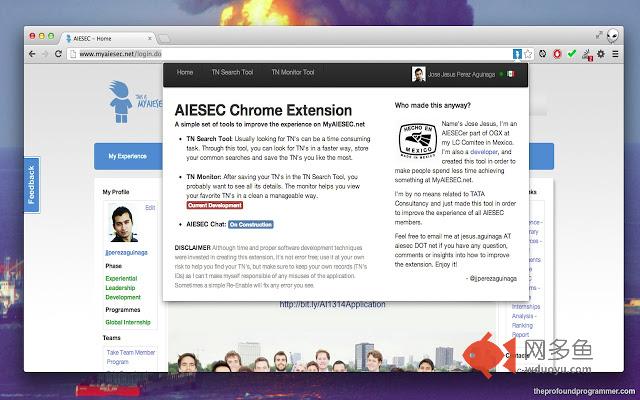The image size is (640, 400).
Task: Click Edit next to profile photo
Action: [x=150, y=208]
